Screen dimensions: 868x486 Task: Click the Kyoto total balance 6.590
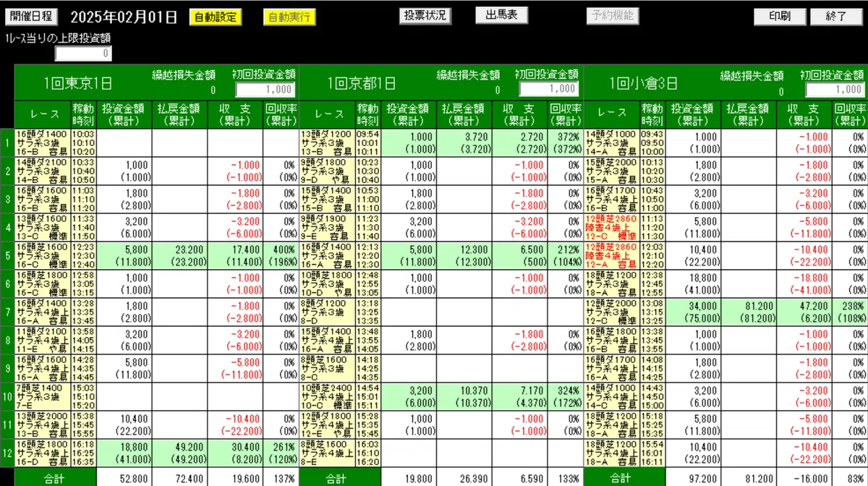click(x=520, y=478)
